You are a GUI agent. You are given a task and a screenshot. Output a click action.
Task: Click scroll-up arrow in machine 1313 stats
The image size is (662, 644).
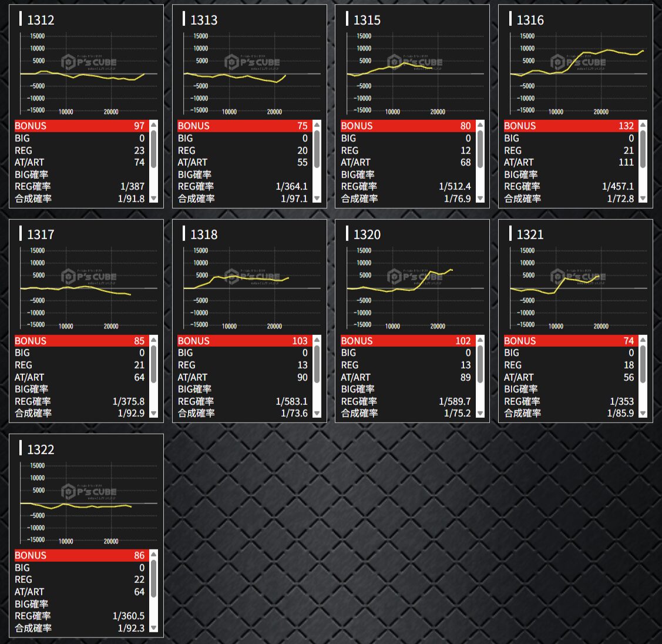pos(317,125)
